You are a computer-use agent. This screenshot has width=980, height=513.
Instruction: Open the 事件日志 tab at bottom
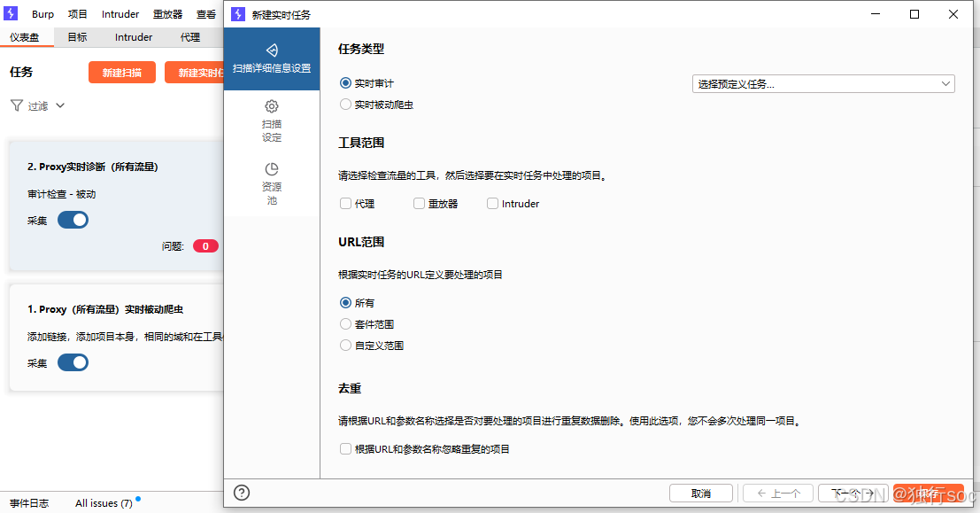(29, 503)
